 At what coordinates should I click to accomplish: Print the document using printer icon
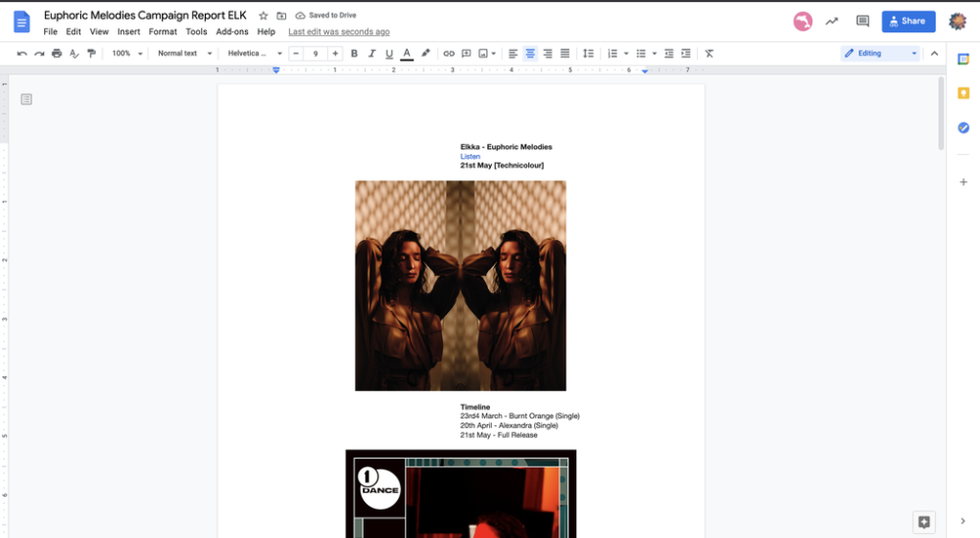pyautogui.click(x=57, y=54)
